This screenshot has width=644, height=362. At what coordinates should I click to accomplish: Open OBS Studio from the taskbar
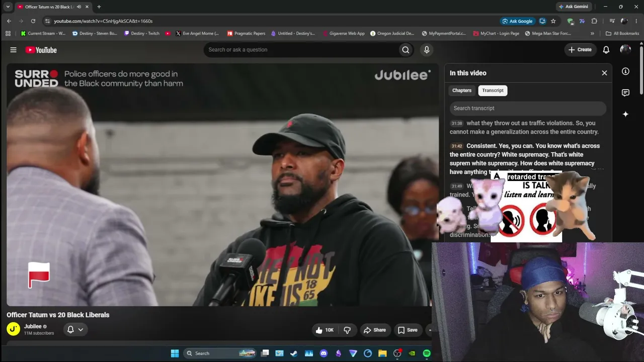397,353
